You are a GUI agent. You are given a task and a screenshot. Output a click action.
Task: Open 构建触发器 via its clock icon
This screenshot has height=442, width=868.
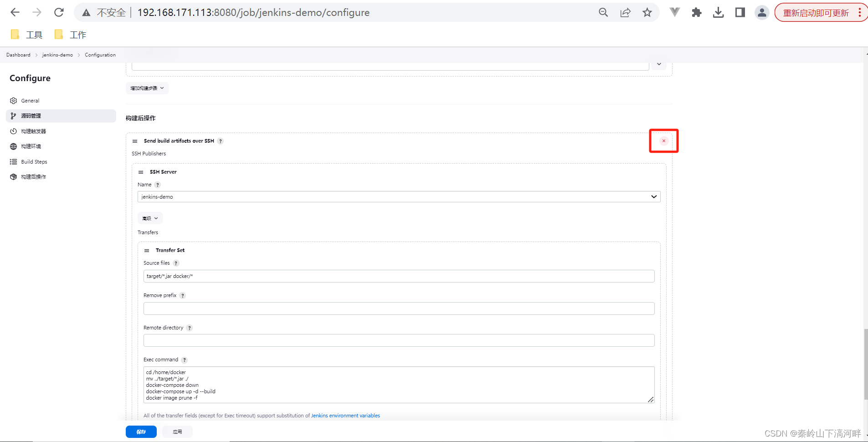pyautogui.click(x=13, y=131)
